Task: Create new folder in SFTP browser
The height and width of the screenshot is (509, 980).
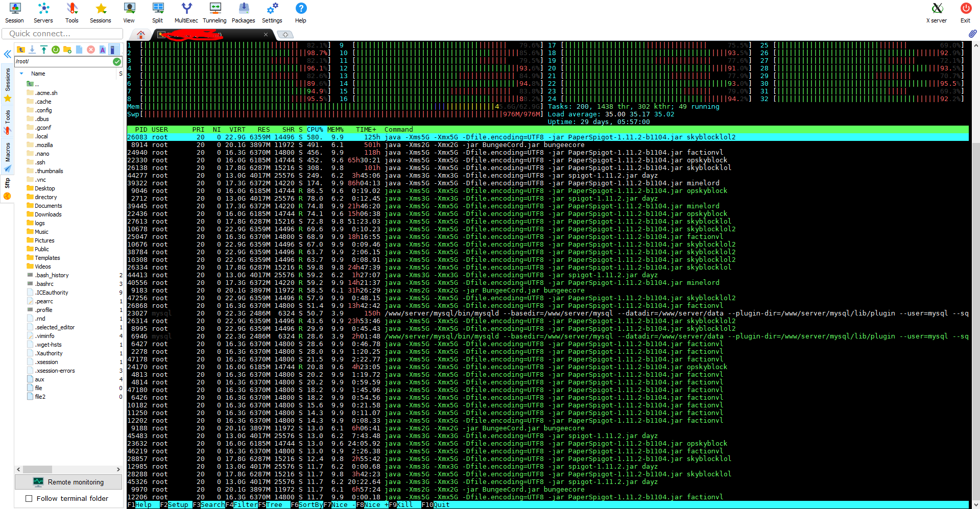Action: (x=67, y=50)
